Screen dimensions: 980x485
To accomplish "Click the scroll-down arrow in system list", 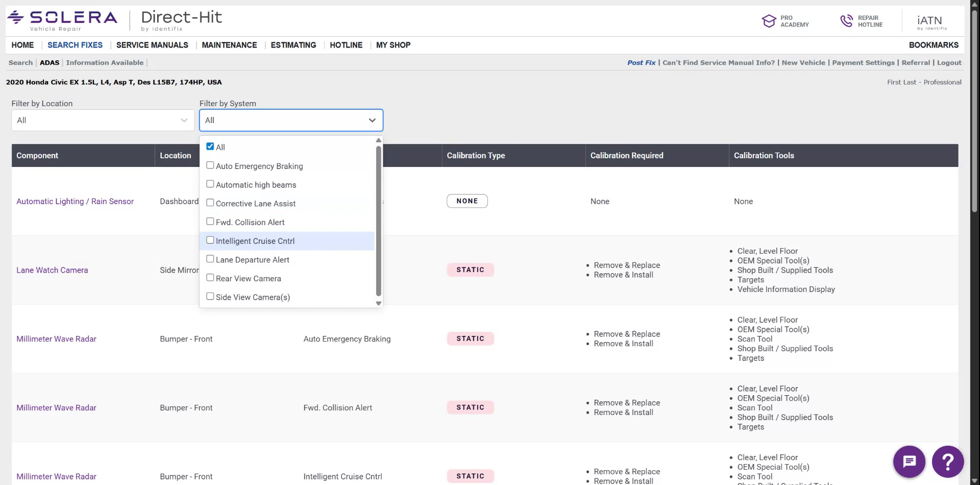I will tap(378, 303).
